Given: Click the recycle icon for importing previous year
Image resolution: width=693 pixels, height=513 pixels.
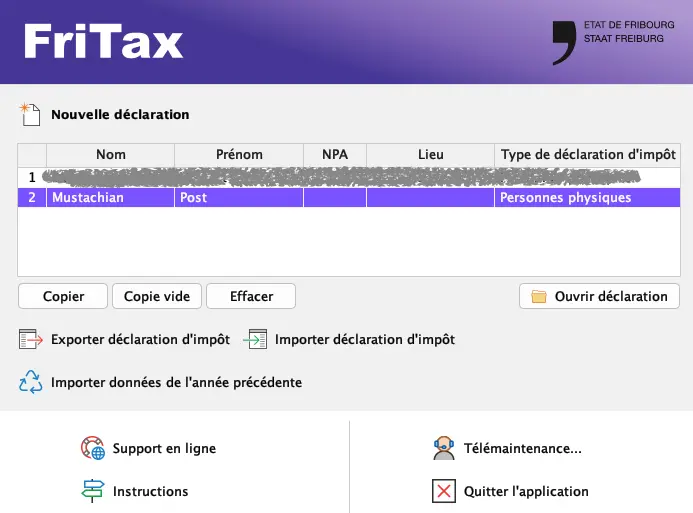Looking at the screenshot, I should 30,382.
